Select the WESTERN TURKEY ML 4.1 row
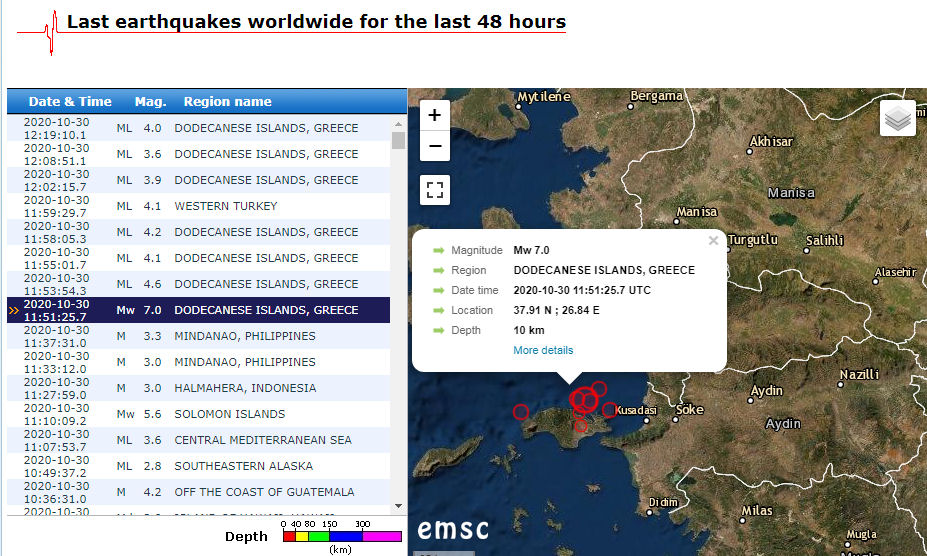This screenshot has height=556, width=927. 199,206
